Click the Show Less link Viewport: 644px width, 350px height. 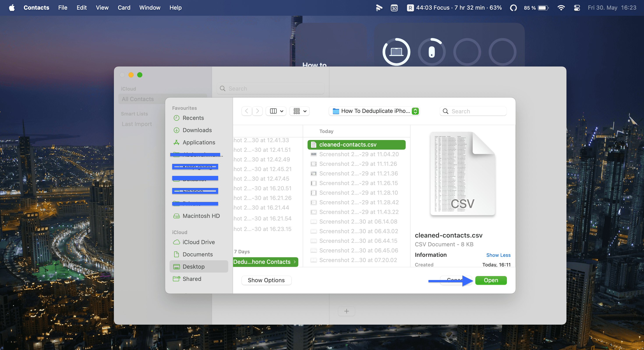pos(498,255)
